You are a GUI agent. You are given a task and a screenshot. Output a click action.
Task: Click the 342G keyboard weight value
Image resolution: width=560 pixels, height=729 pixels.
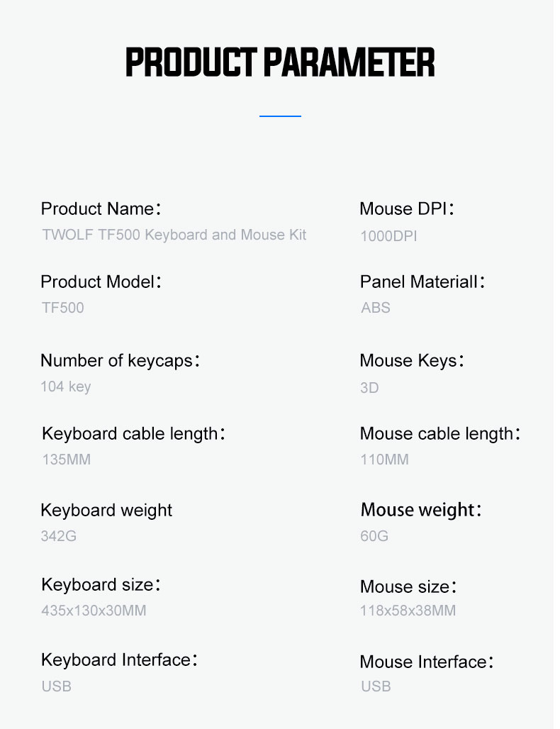point(59,535)
